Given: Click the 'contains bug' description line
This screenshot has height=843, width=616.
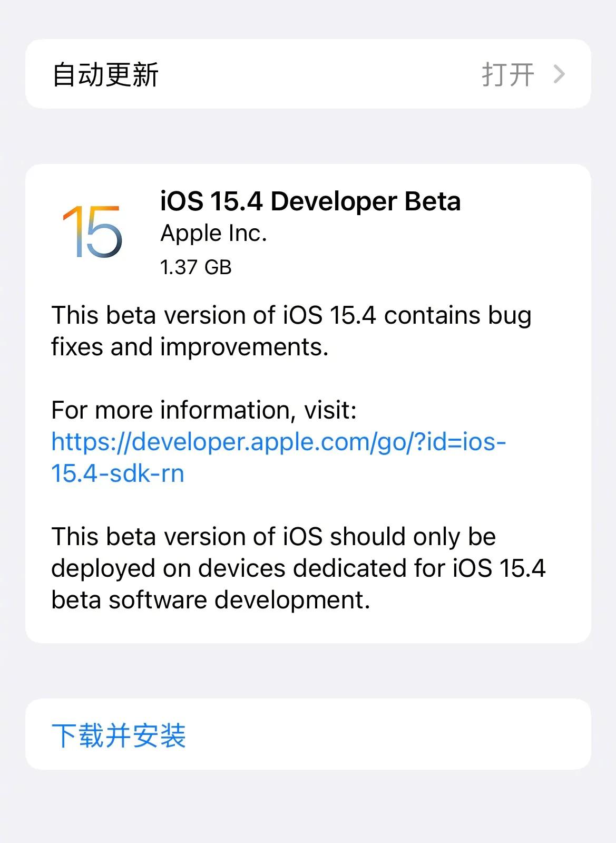Looking at the screenshot, I should pos(291,315).
